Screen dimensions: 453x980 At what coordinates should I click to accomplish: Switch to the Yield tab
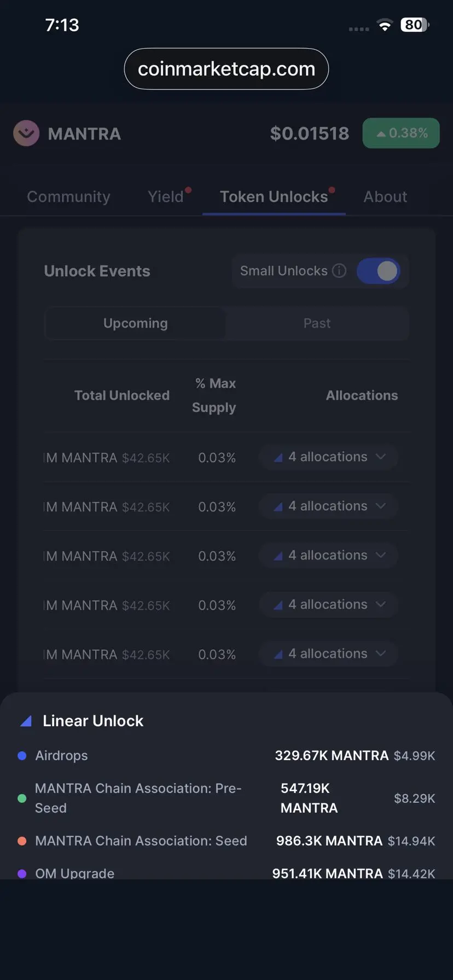point(166,197)
